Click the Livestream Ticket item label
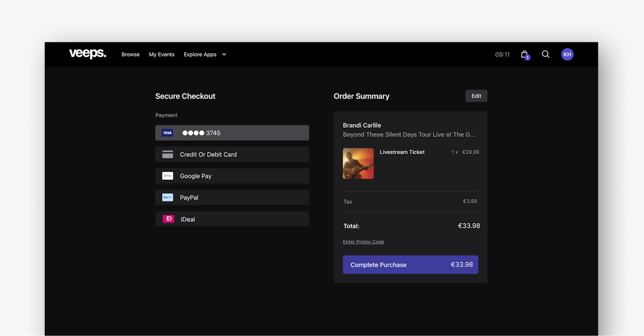The width and height of the screenshot is (644, 336). click(402, 152)
